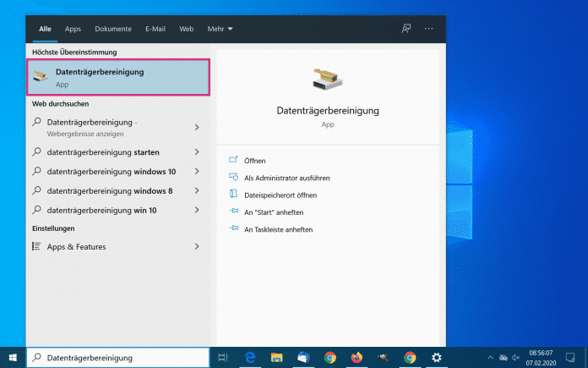
Task: Open File Explorer from the taskbar
Action: pos(276,358)
